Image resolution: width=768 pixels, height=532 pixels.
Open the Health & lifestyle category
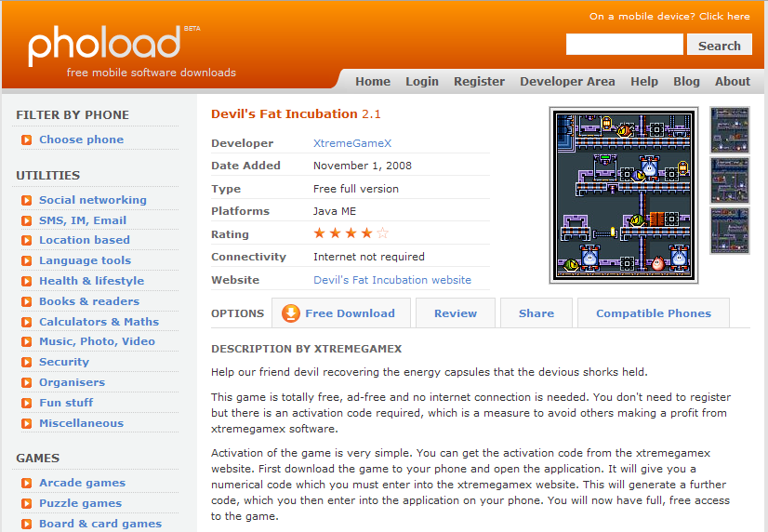point(92,281)
